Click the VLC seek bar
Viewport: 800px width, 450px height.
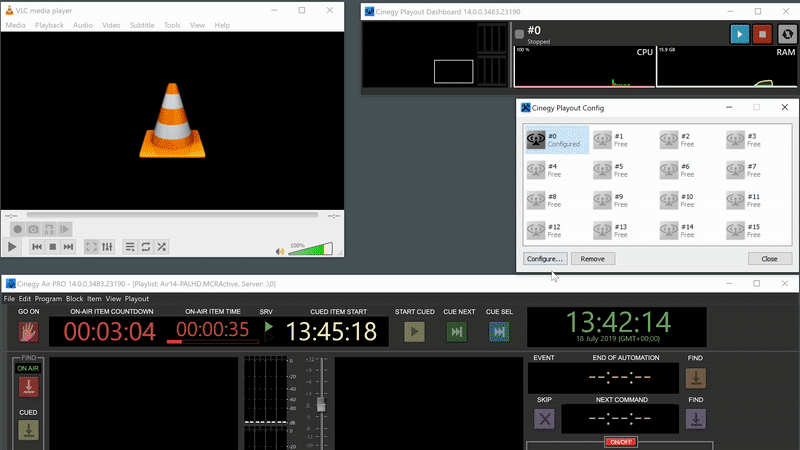coord(172,215)
